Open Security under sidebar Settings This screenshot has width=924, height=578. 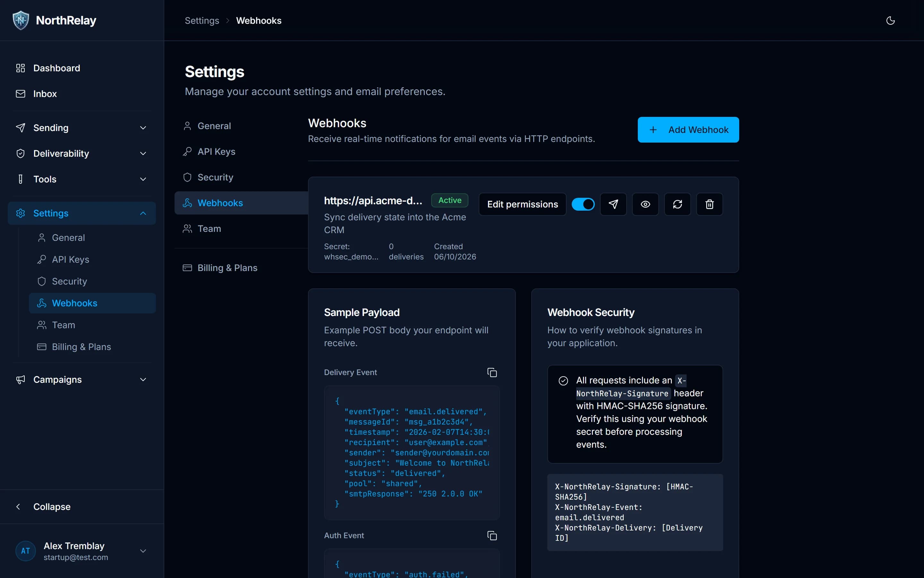92,281
